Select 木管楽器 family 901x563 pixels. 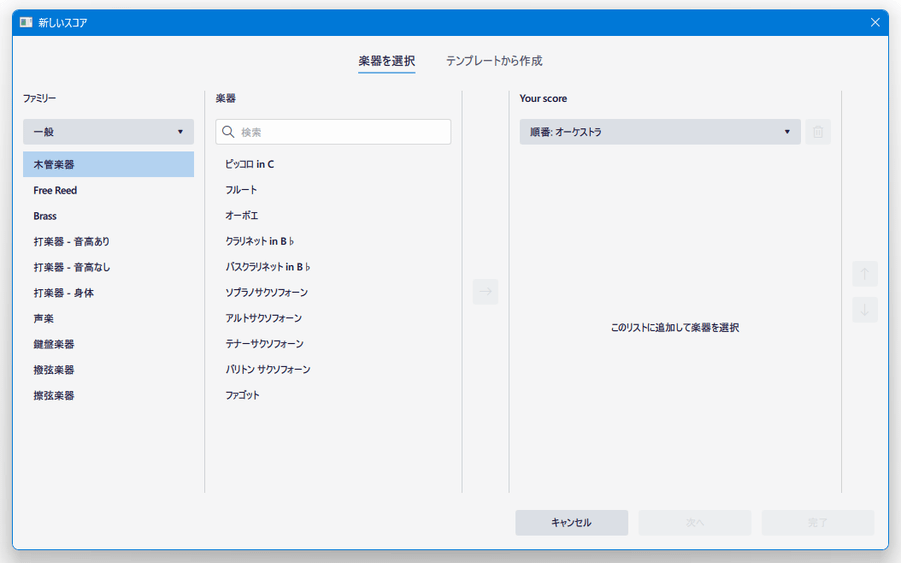109,164
